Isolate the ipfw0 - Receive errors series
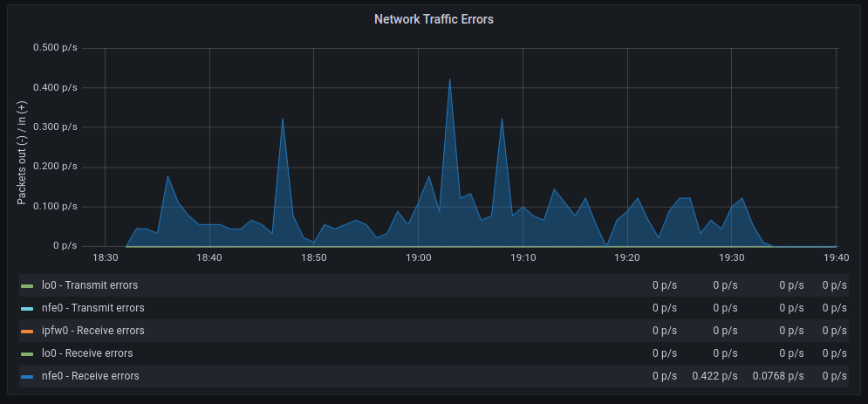 click(x=92, y=331)
